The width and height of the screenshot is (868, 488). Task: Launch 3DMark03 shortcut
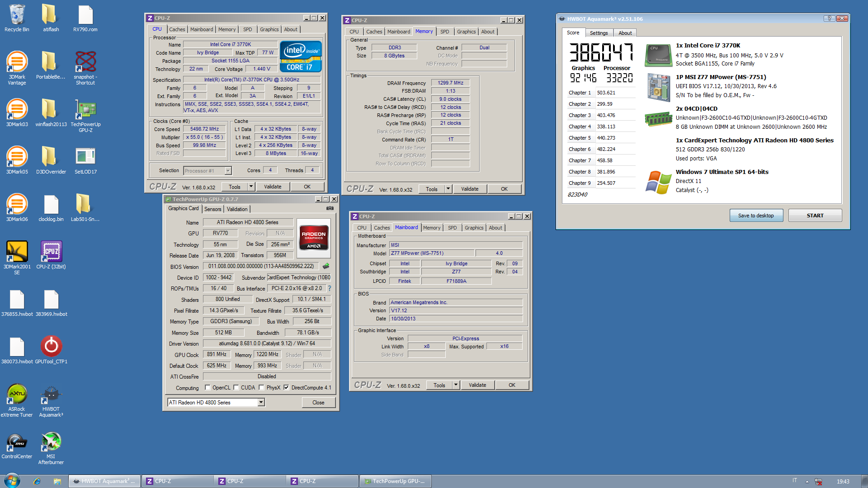tap(17, 113)
